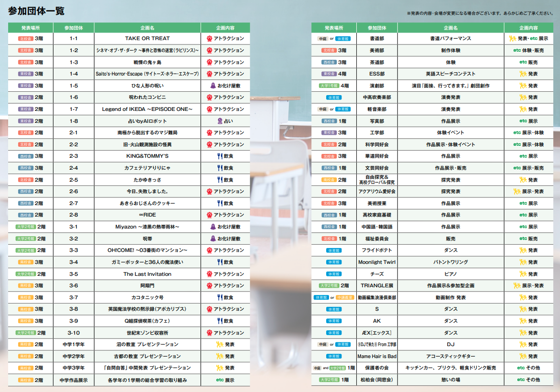The image size is (560, 392).
Task: Select the TAKE OR TREAT title
Action: pyautogui.click(x=147, y=39)
